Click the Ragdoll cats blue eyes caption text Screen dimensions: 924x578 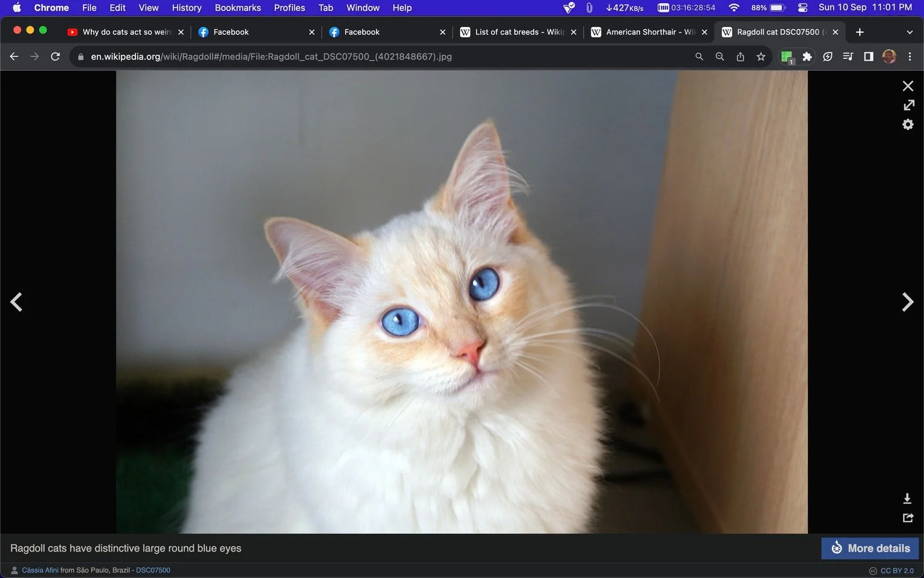coord(126,548)
